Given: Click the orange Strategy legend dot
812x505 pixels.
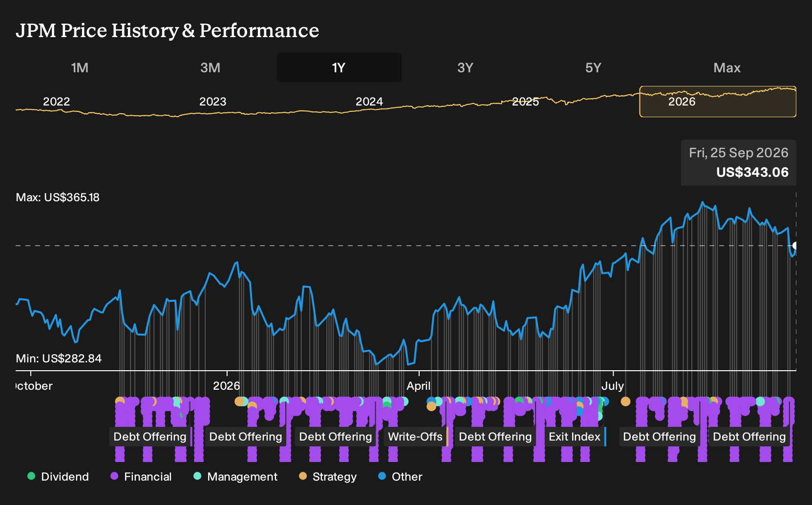Looking at the screenshot, I should [303, 476].
